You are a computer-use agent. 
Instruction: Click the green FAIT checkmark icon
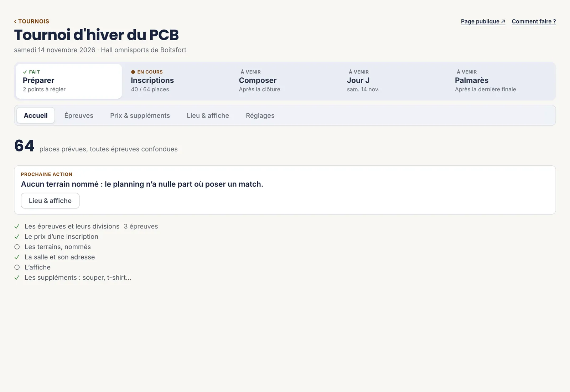coord(25,72)
